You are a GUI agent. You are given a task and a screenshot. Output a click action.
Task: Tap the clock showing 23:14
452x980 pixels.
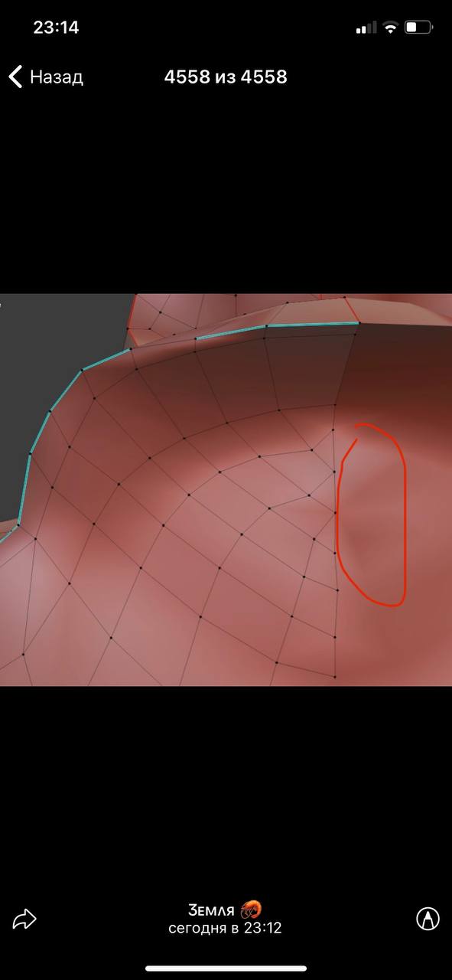click(56, 28)
